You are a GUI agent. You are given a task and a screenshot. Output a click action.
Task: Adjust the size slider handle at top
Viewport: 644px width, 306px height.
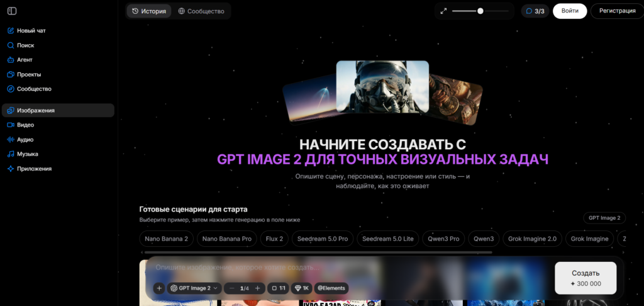pos(480,11)
